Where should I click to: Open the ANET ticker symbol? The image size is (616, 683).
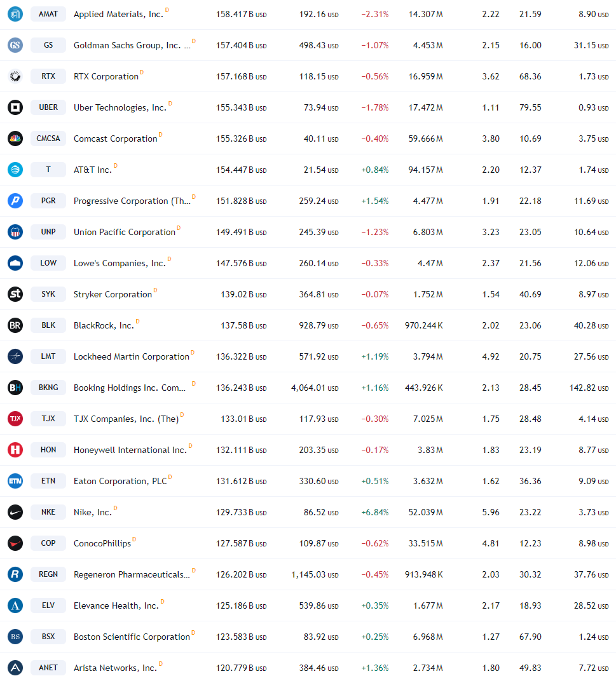(x=48, y=667)
